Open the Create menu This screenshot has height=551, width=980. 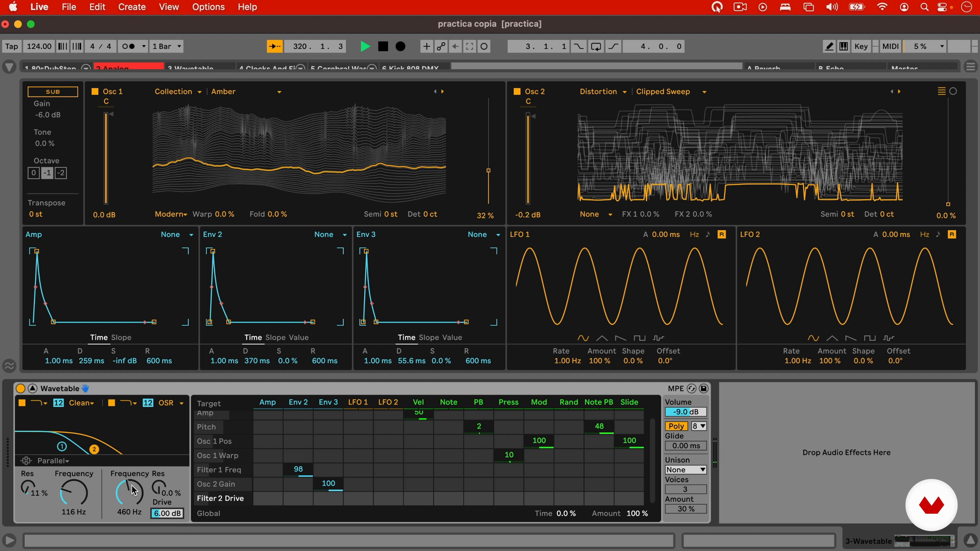pos(132,7)
